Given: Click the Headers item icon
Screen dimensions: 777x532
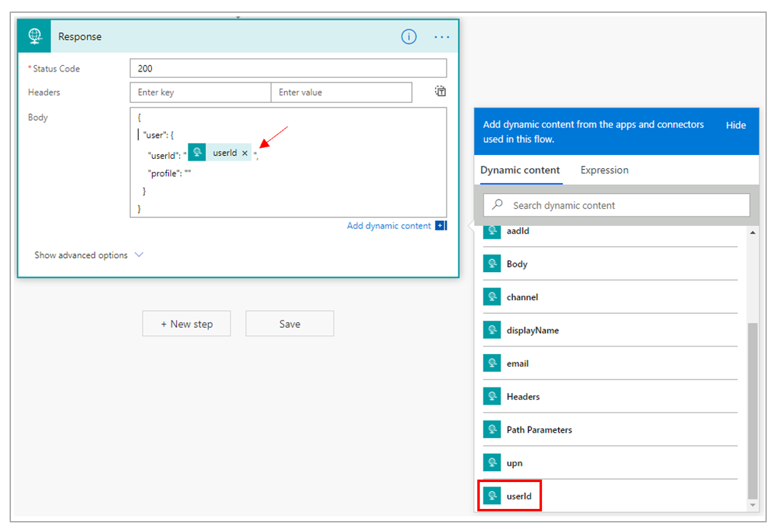Looking at the screenshot, I should [492, 396].
